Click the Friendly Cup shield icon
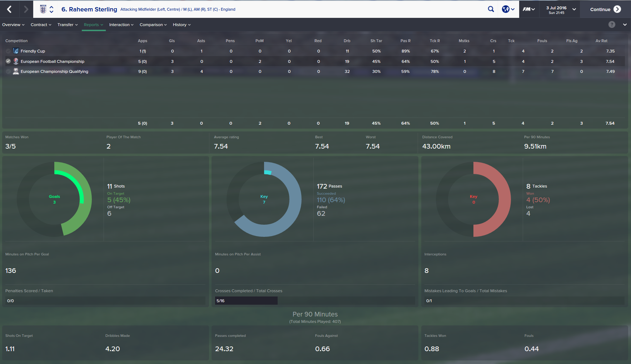 [16, 51]
